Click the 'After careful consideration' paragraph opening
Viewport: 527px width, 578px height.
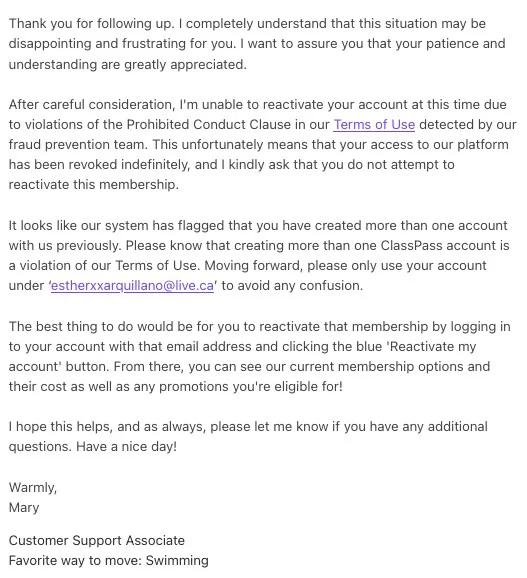(x=92, y=105)
